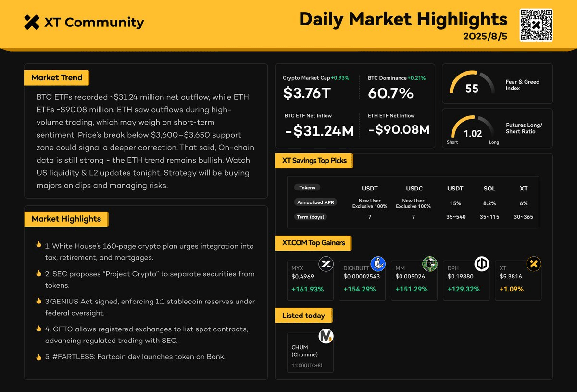Click the +1.09% gain value
577x392 pixels.
[x=512, y=289]
